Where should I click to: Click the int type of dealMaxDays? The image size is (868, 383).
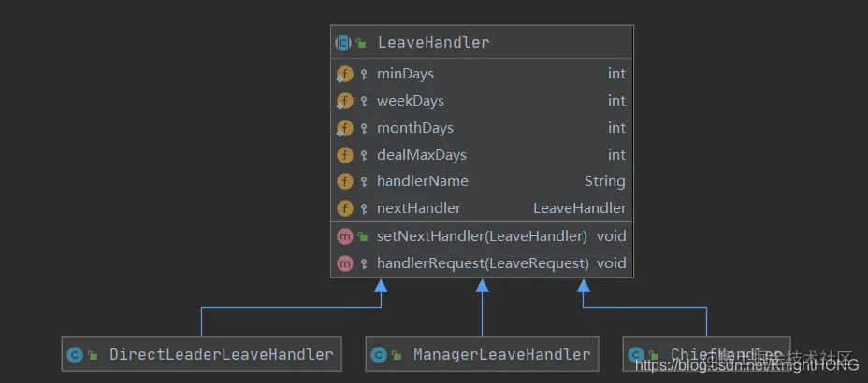pyautogui.click(x=616, y=155)
